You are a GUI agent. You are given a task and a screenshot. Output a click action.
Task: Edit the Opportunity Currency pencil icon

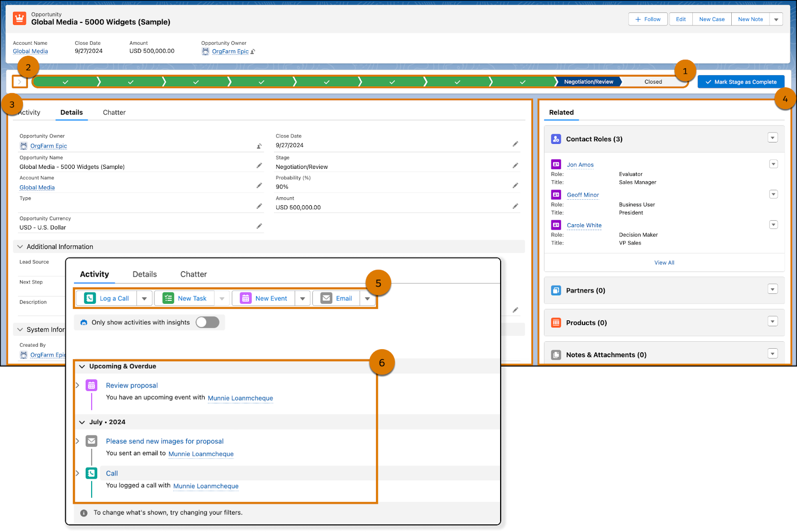pyautogui.click(x=259, y=226)
